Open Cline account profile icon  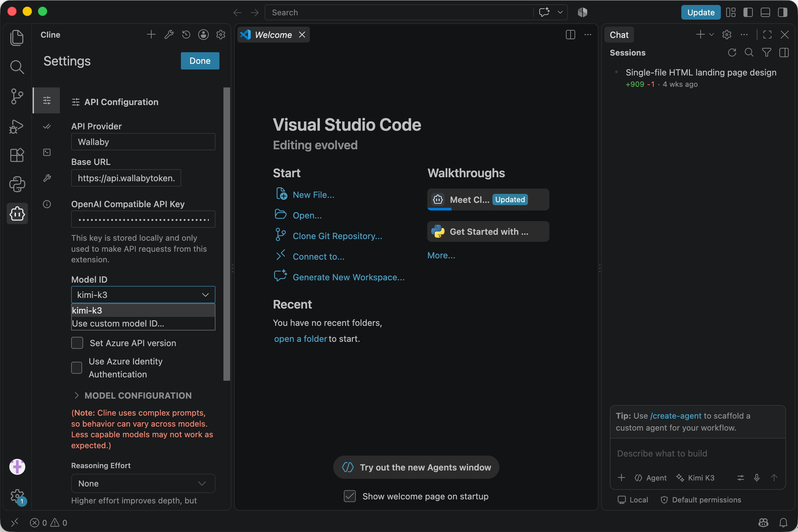(203, 35)
